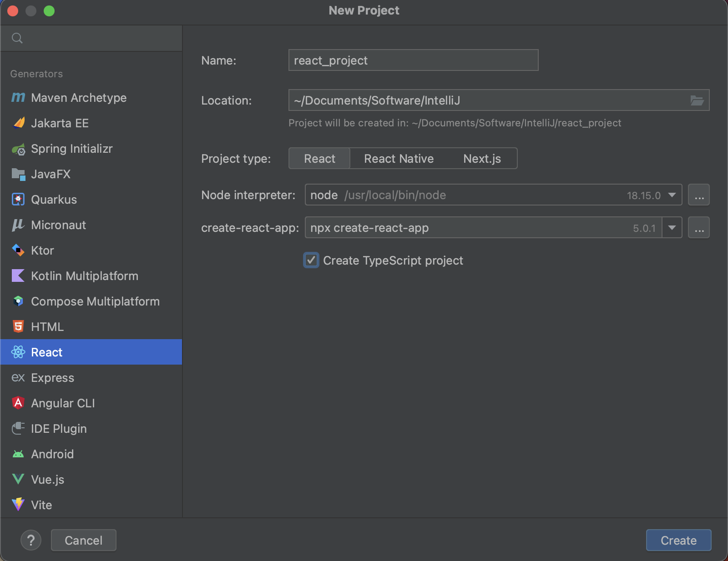The image size is (728, 561).
Task: Click the '/usr/local/bin/node' interpreter path
Action: click(395, 195)
